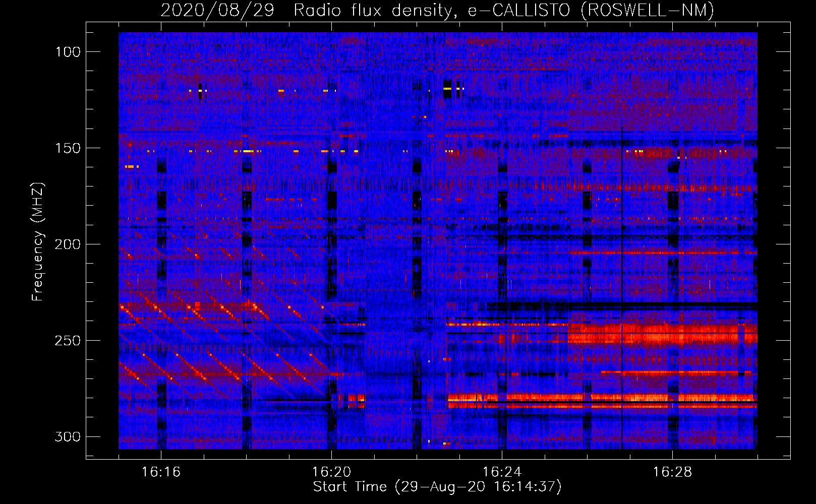Click the date 2020/08/29 in the title
Screen dimensions: 816x504
tap(217, 10)
